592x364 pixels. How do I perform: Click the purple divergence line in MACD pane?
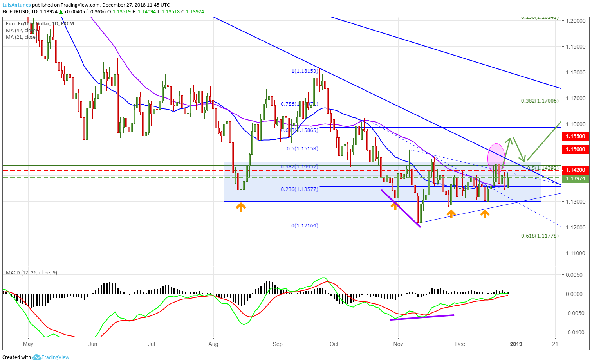coord(422,317)
